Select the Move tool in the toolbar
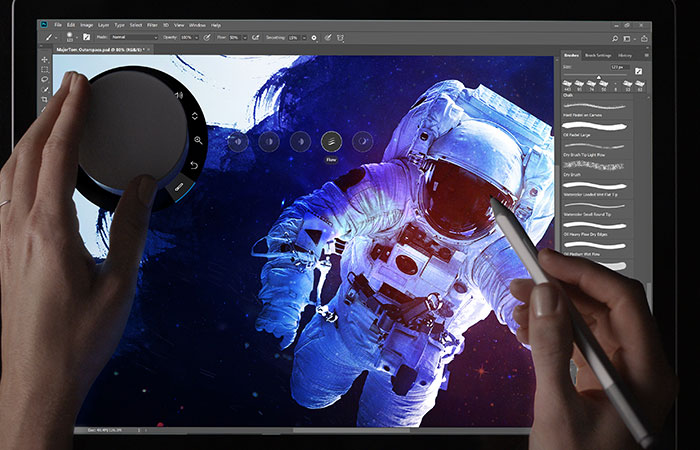 click(45, 60)
